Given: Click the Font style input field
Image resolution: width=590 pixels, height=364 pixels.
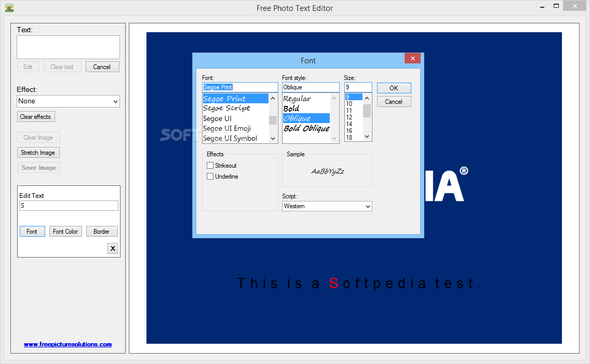Looking at the screenshot, I should tap(311, 87).
